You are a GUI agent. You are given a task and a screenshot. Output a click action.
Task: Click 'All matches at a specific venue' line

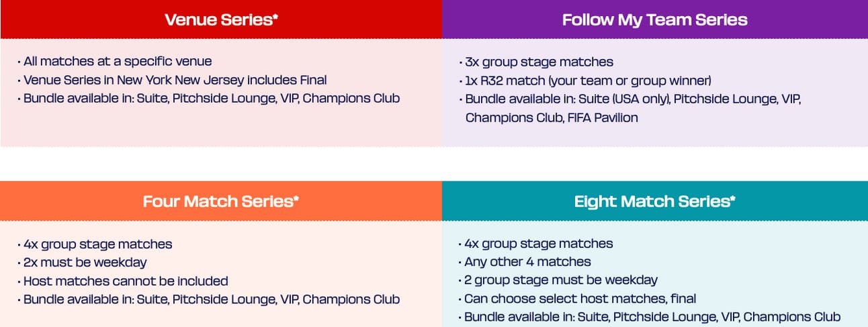[x=114, y=61]
